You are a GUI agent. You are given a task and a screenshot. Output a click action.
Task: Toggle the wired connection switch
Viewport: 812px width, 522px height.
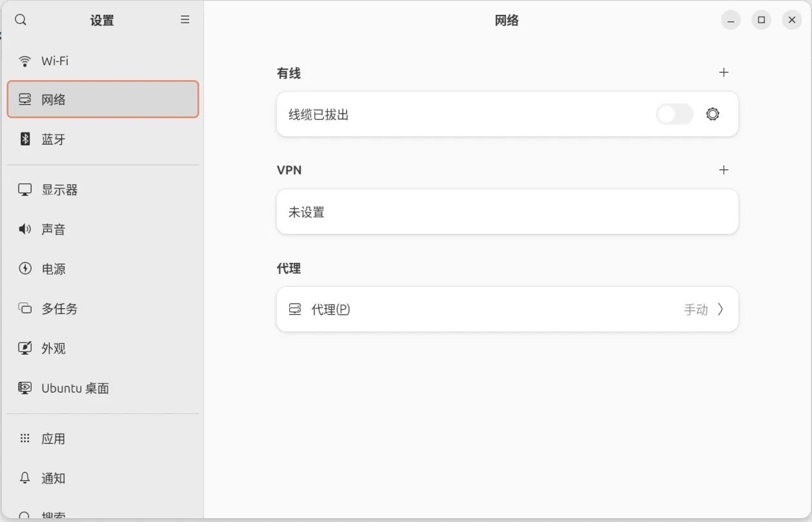(x=675, y=114)
